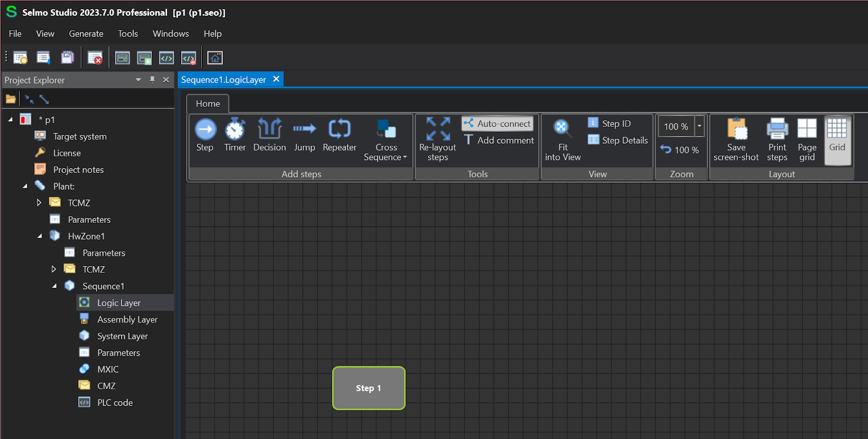Image resolution: width=868 pixels, height=439 pixels.
Task: Reset zoom to 100 %
Action: tap(679, 150)
